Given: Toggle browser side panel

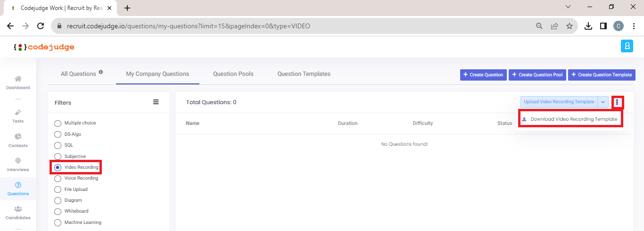Looking at the screenshot, I should [x=603, y=26].
